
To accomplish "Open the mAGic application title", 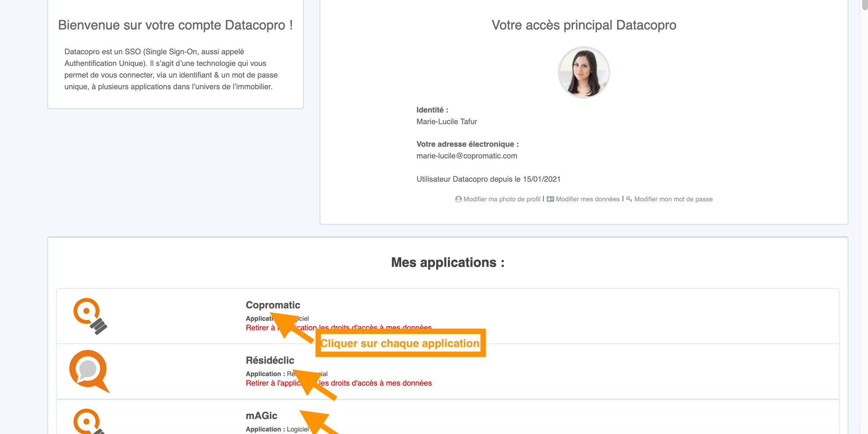I will pyautogui.click(x=261, y=416).
